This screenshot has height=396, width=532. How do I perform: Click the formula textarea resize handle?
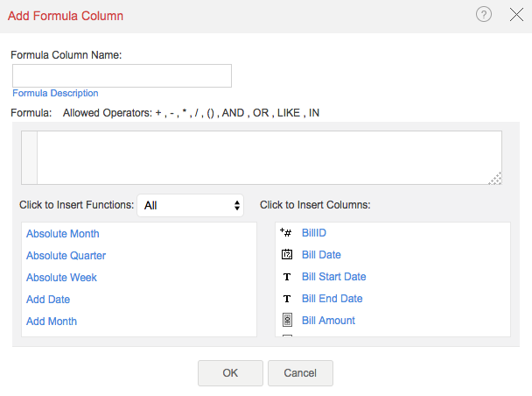[495, 178]
